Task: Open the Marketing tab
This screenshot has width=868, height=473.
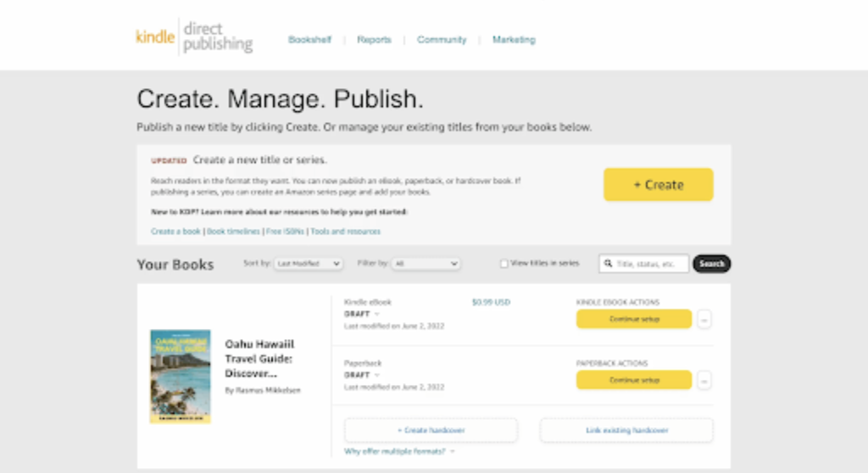Action: click(514, 40)
